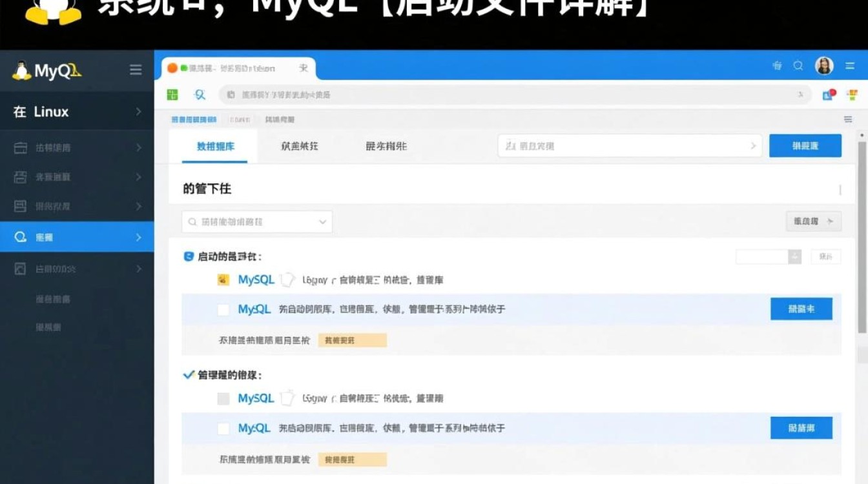Click the document icon beside the first MySQL entry
Screen dimensions: 868x484
tap(287, 278)
